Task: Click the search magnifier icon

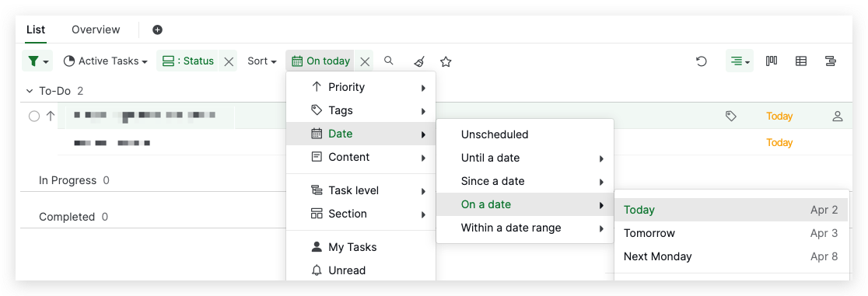Action: tap(389, 61)
